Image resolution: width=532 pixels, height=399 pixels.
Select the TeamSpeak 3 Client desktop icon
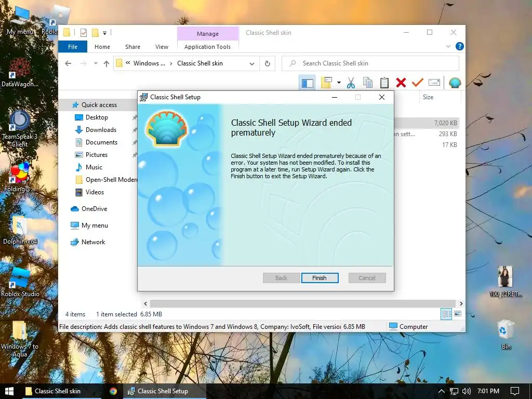point(19,129)
